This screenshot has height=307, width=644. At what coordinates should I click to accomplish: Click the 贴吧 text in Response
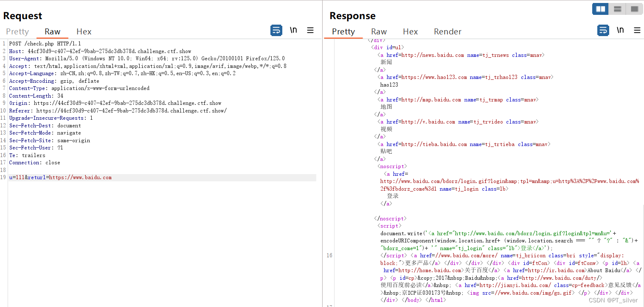coord(386,152)
